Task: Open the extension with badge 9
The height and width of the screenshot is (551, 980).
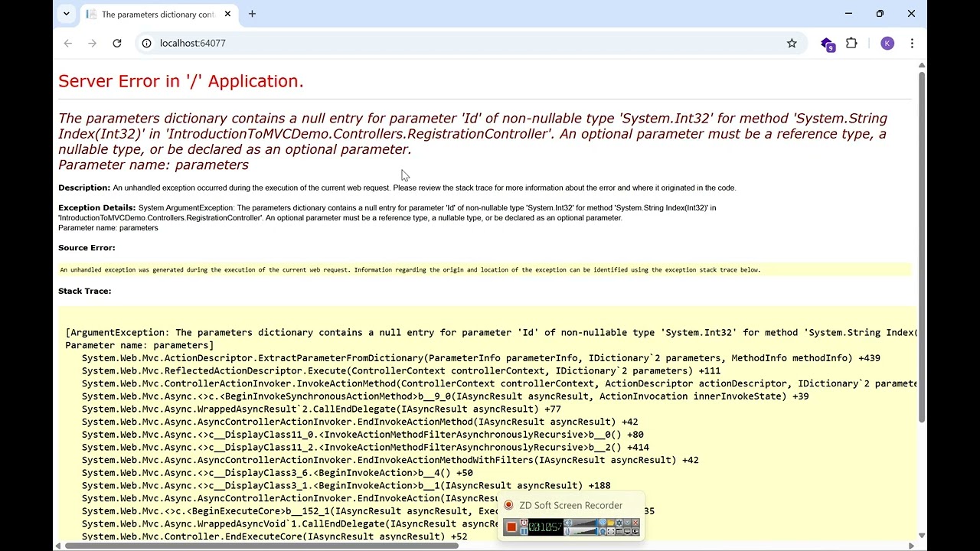Action: (827, 44)
